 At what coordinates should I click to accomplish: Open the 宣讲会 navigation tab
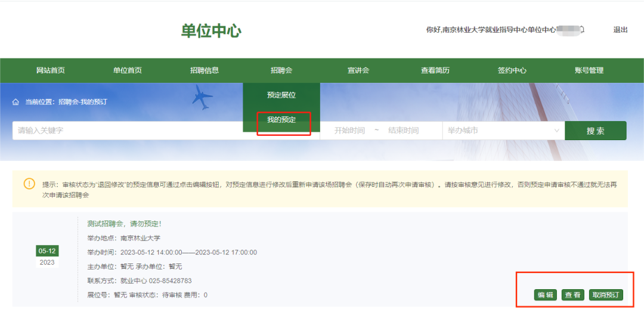[x=358, y=70]
